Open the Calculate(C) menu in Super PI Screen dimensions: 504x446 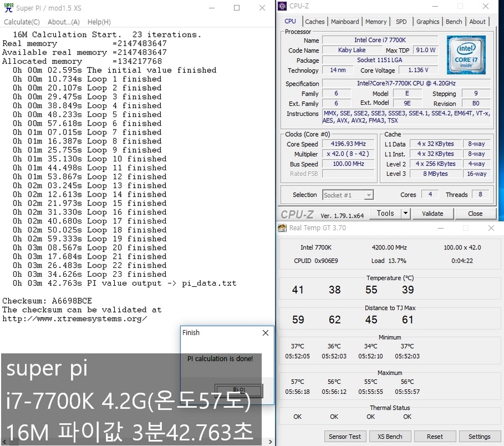click(x=22, y=22)
